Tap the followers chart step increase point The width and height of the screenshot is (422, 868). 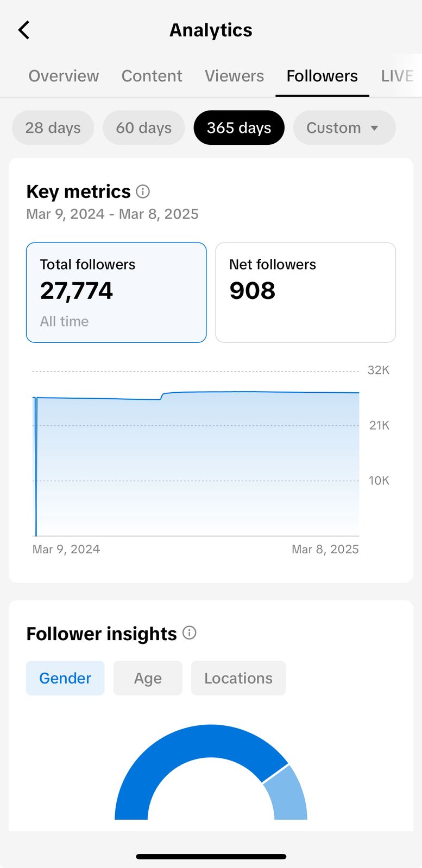coord(162,396)
